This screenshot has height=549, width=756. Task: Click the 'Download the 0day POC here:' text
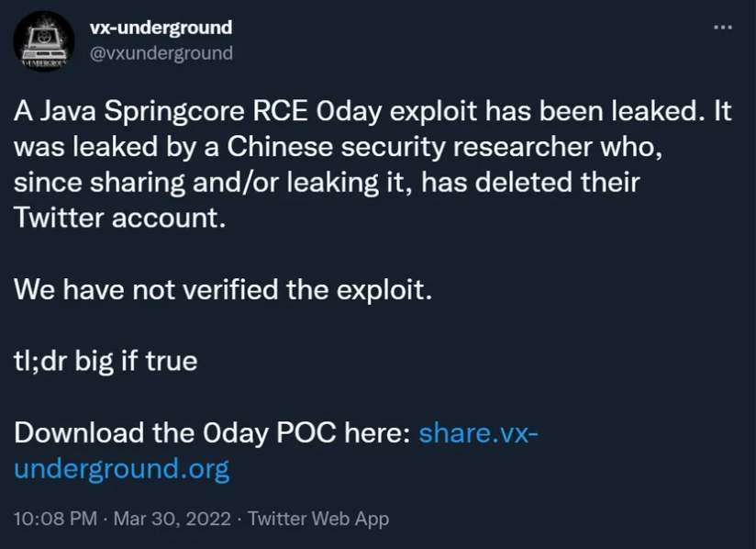(212, 432)
